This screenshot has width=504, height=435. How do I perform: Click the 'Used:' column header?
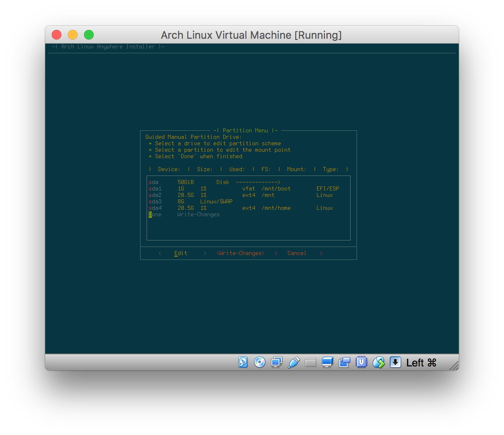coord(237,169)
